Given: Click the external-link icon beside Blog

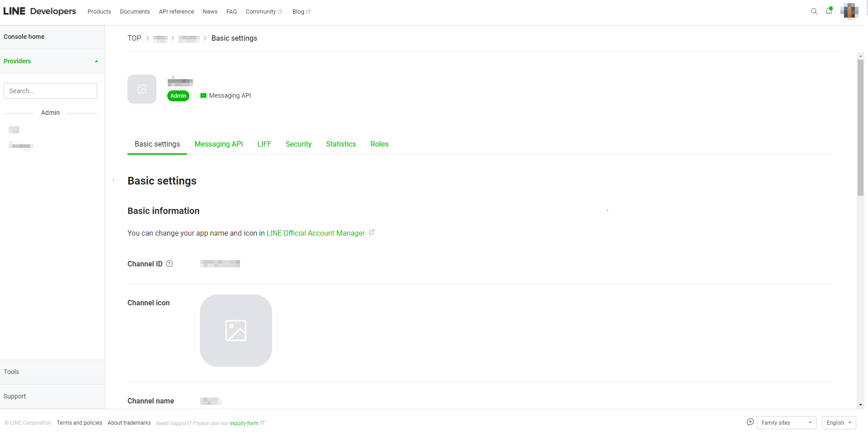Looking at the screenshot, I should [x=308, y=11].
